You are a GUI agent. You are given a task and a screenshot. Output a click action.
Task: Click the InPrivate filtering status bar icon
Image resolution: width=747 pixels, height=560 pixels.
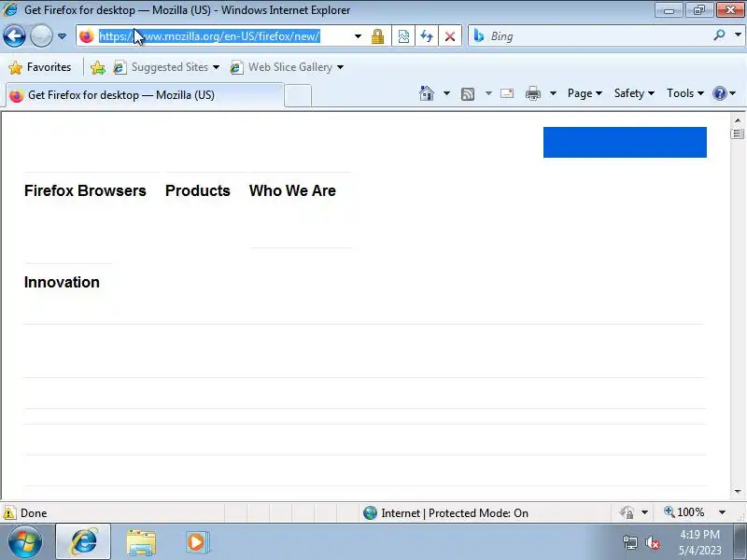(x=627, y=512)
